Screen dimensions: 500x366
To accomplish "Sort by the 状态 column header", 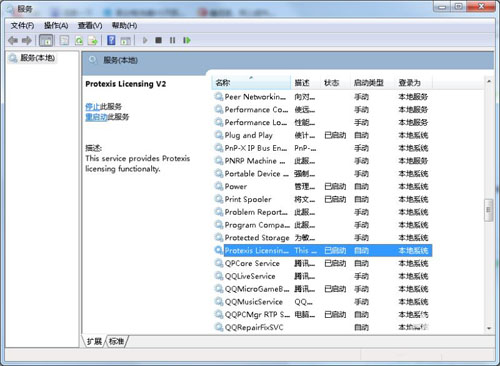I will (x=335, y=83).
